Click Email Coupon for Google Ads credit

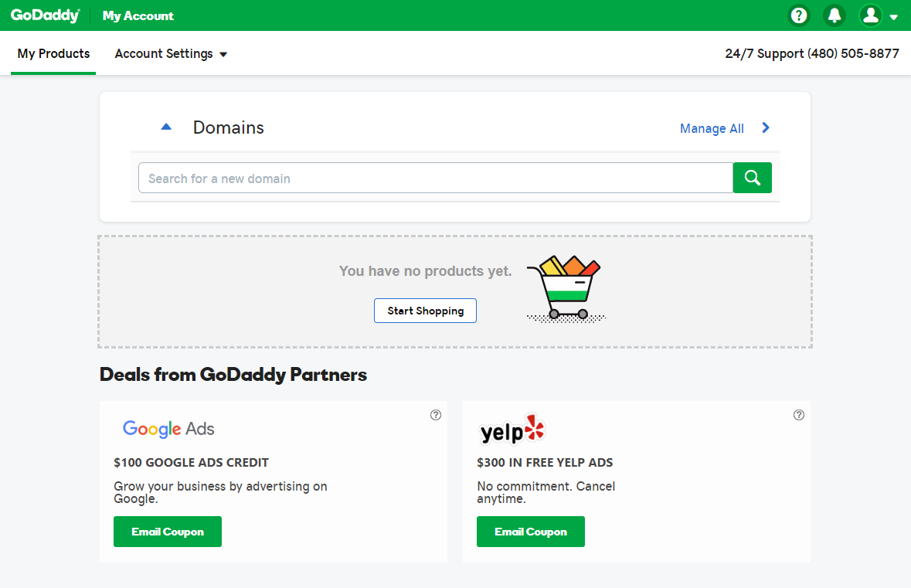click(168, 532)
